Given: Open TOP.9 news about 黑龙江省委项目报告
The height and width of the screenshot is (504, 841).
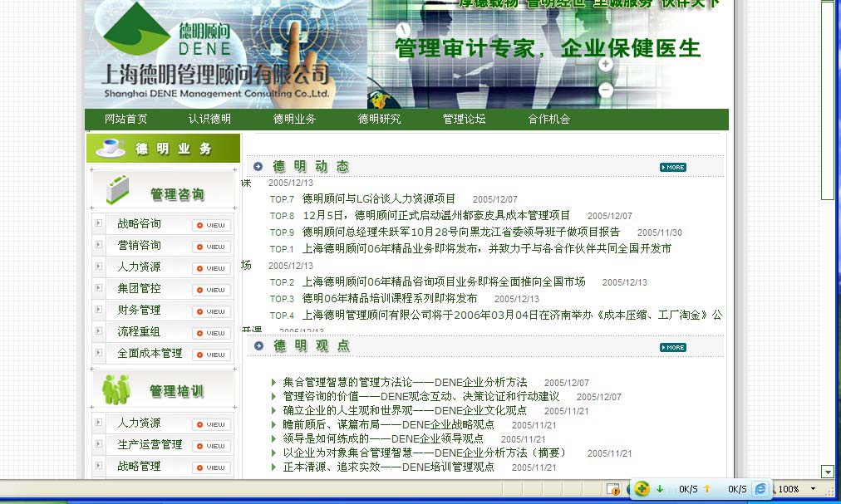Looking at the screenshot, I should click(x=461, y=232).
